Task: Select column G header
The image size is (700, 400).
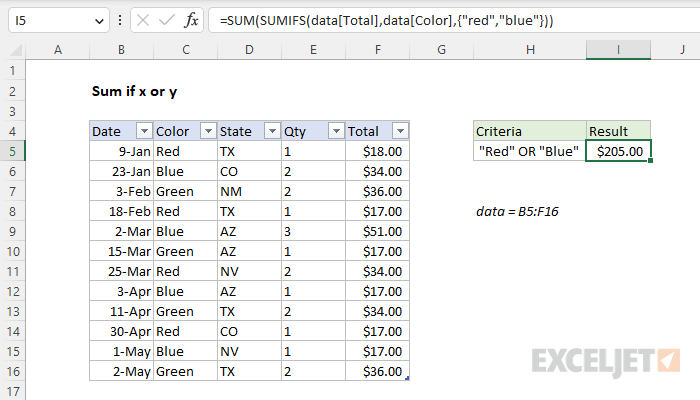Action: coord(442,50)
